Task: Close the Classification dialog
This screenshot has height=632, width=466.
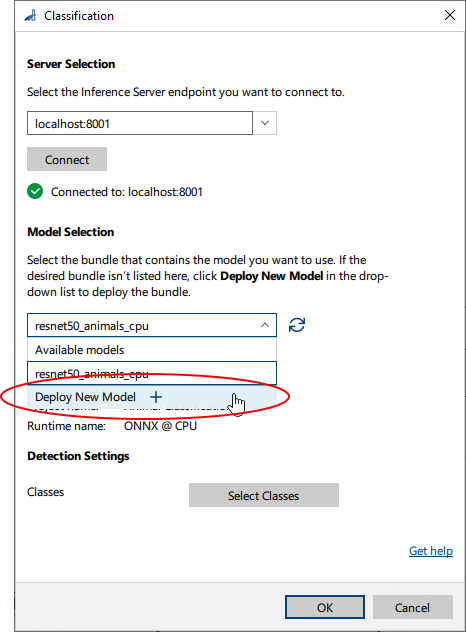Action: coord(449,15)
